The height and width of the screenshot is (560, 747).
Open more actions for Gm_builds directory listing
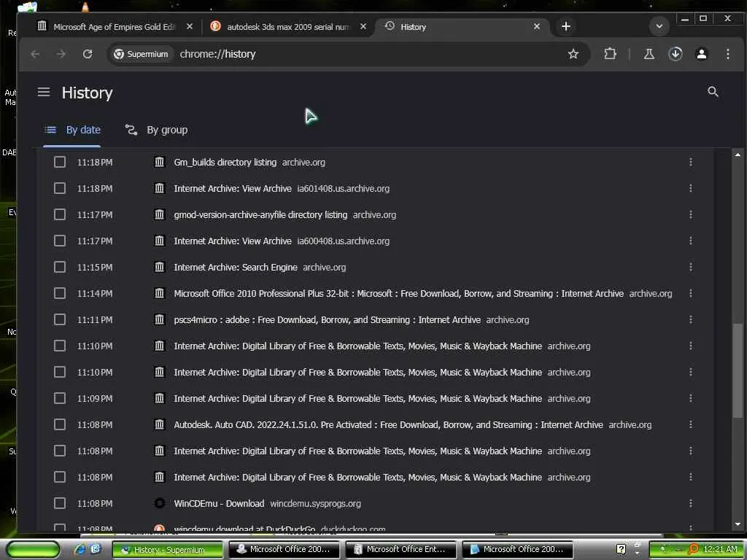(690, 162)
